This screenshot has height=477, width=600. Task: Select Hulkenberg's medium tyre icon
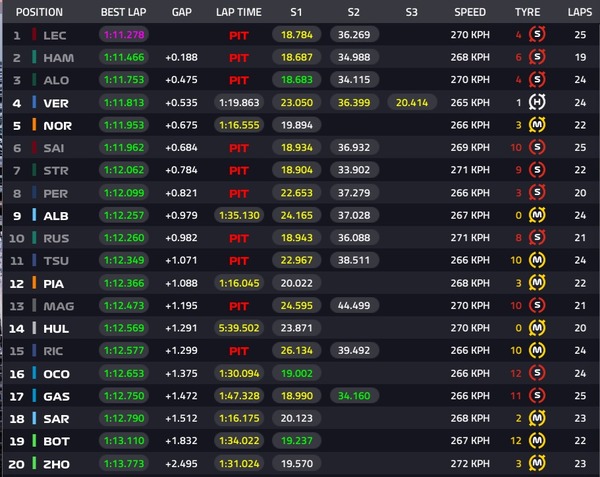point(539,327)
